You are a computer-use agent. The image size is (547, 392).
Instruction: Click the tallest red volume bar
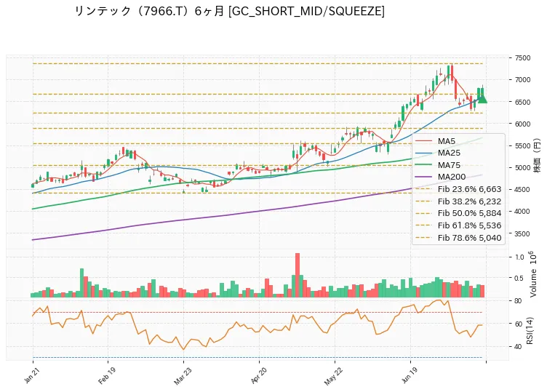tap(298, 275)
